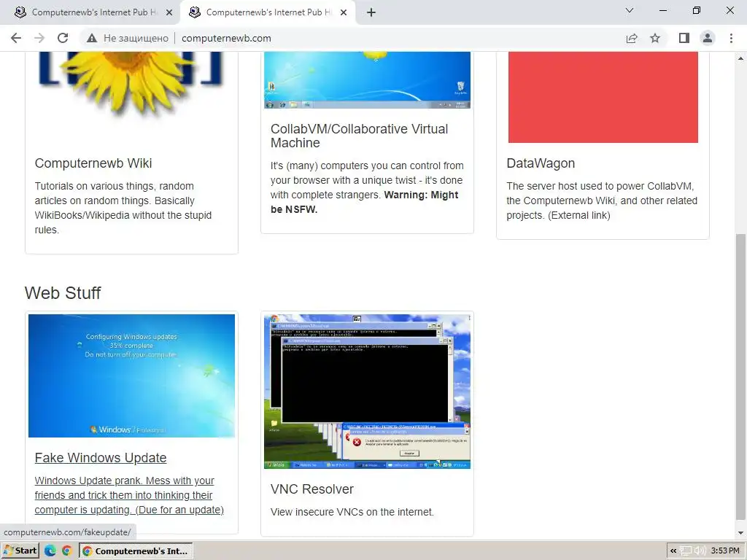Image resolution: width=747 pixels, height=560 pixels.
Task: Click the Web Stuff section heading
Action: pyautogui.click(x=63, y=293)
